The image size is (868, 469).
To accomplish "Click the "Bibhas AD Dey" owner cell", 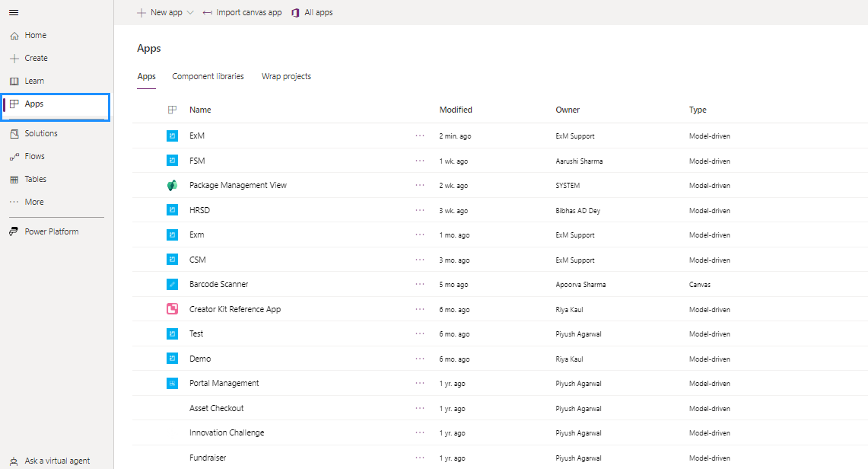I will click(578, 210).
